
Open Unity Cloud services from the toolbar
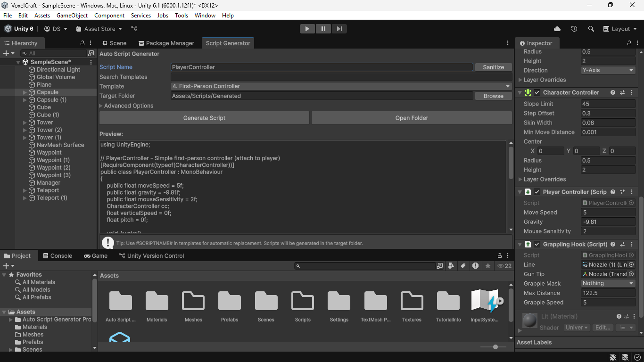point(557,29)
